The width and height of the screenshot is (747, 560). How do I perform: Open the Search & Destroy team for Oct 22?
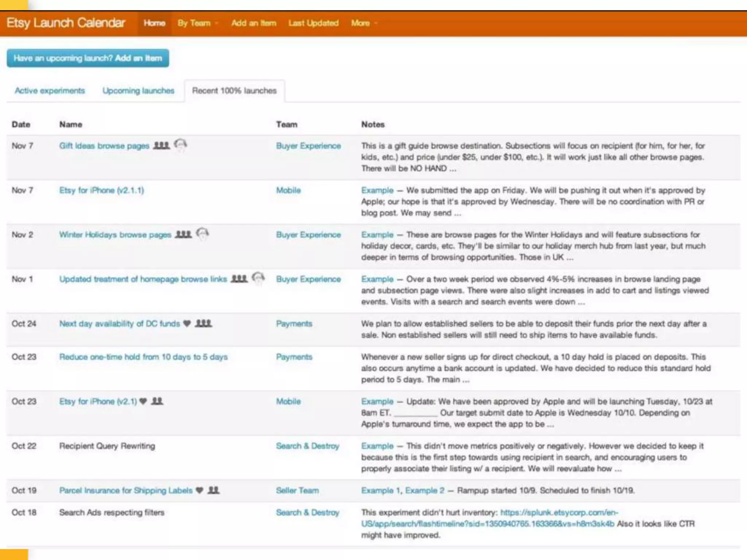click(307, 446)
